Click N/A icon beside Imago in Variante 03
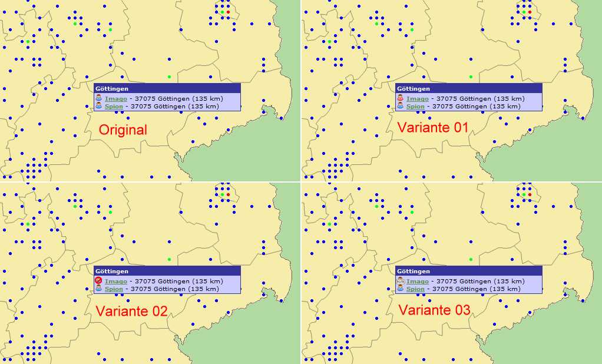Viewport: 602px width, 364px height. tap(400, 281)
